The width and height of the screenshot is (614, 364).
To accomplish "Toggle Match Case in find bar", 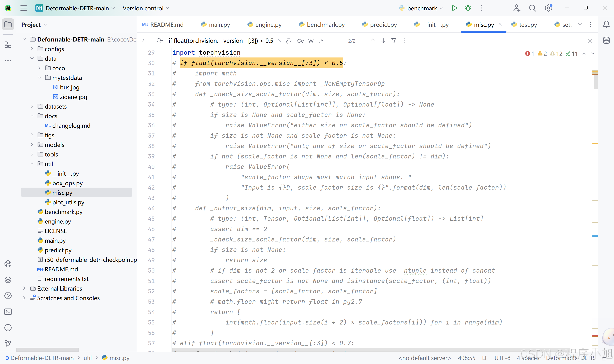I will 300,41.
